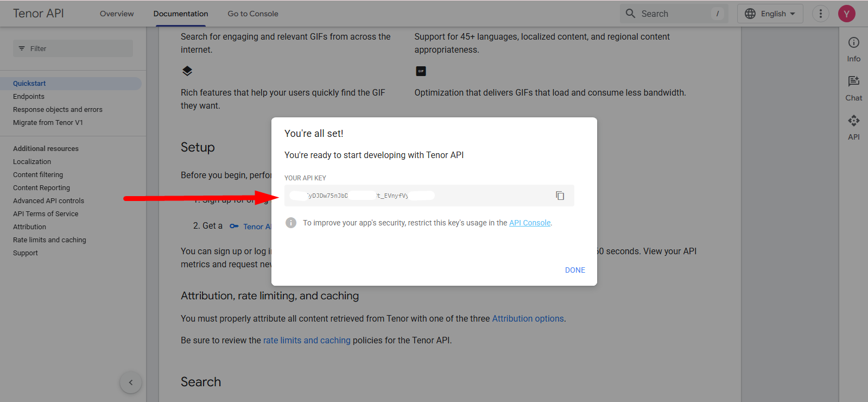Click the info icon beside security notice
The image size is (868, 402).
coord(291,223)
